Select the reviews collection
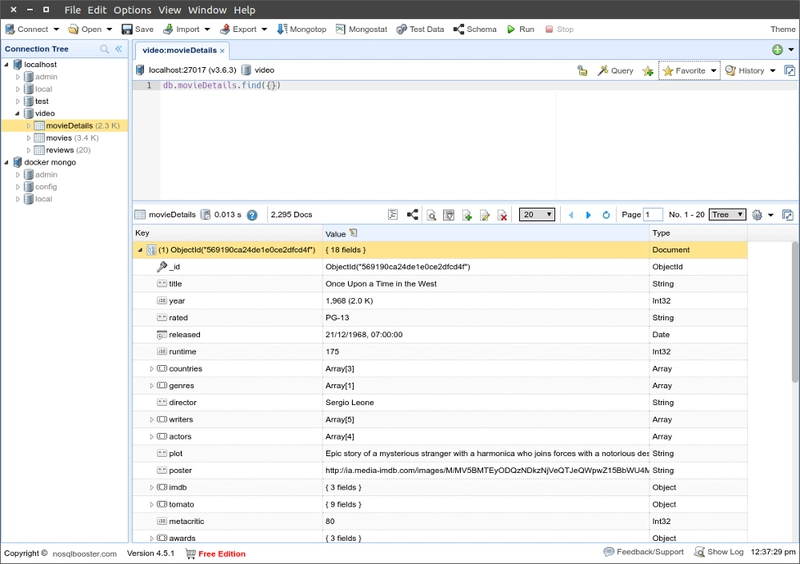The height and width of the screenshot is (564, 800). [62, 150]
